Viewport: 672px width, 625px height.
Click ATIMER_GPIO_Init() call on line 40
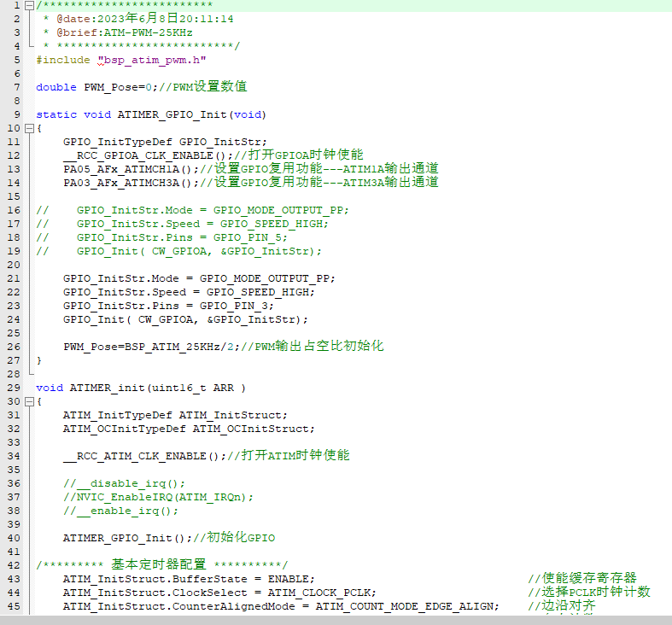pos(125,538)
